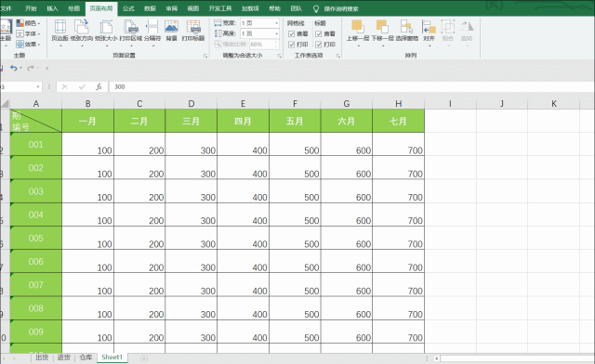Click the 七月 header cell
The width and height of the screenshot is (595, 364).
[399, 121]
